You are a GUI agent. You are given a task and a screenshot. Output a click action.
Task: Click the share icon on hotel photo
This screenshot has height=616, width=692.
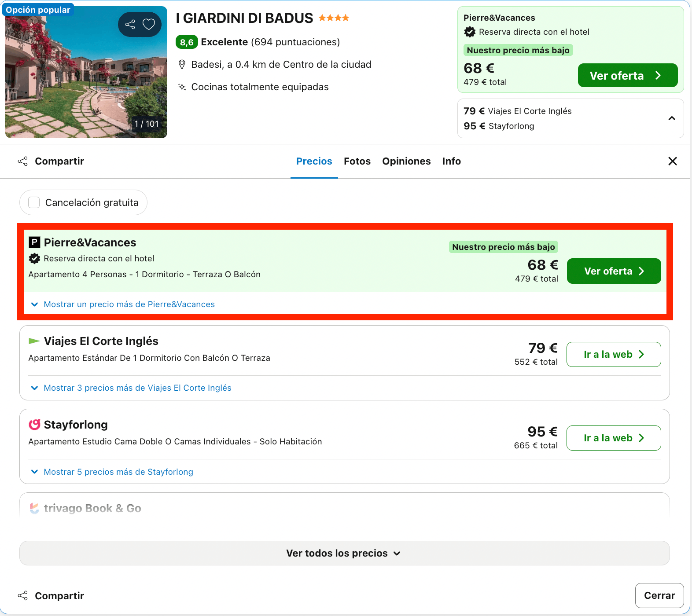130,24
